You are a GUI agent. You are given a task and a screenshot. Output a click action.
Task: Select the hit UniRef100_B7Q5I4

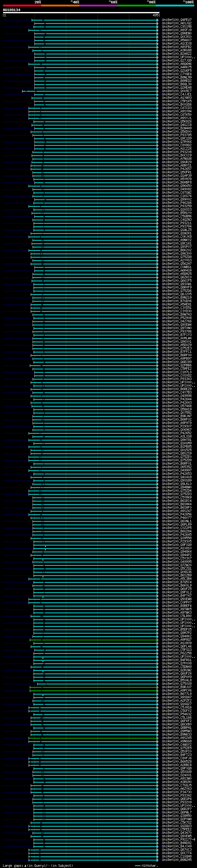pyautogui.click(x=177, y=582)
